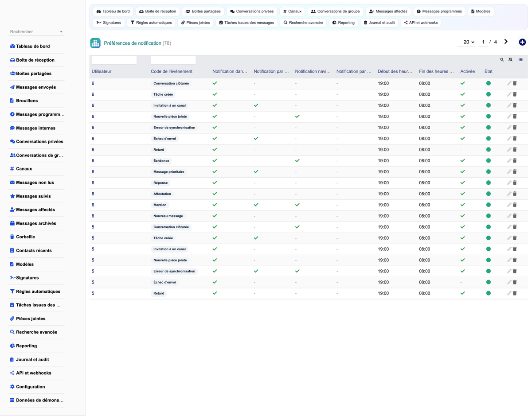The height and width of the screenshot is (416, 532).
Task: Toggle the Activée dash in user 5 Échec d'envoi
Action: pos(462,282)
